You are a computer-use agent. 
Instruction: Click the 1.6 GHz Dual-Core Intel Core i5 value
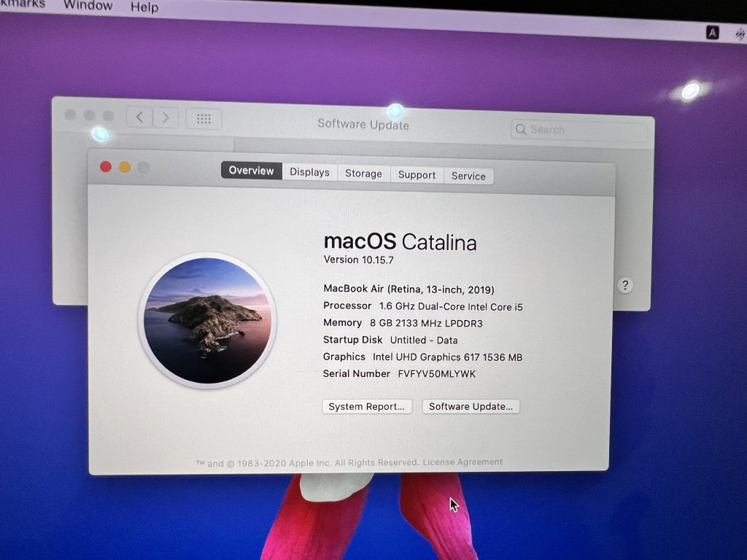point(451,307)
